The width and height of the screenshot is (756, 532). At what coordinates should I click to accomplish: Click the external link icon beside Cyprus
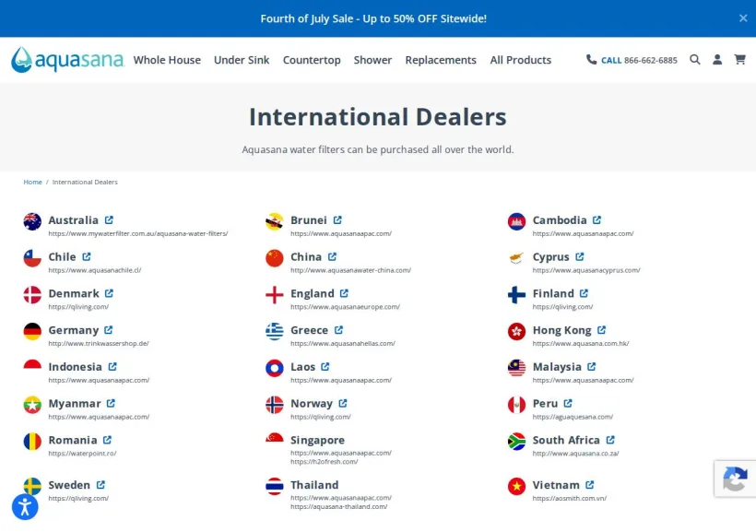(580, 256)
